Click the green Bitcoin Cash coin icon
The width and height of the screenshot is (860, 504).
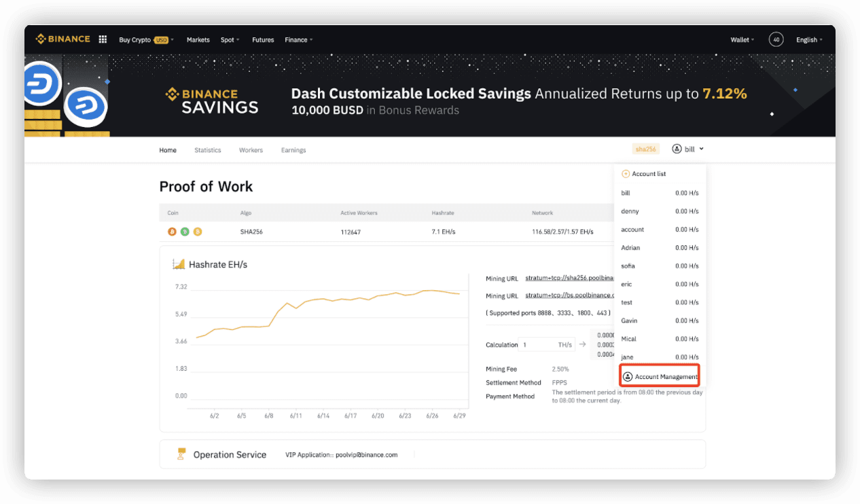click(185, 232)
